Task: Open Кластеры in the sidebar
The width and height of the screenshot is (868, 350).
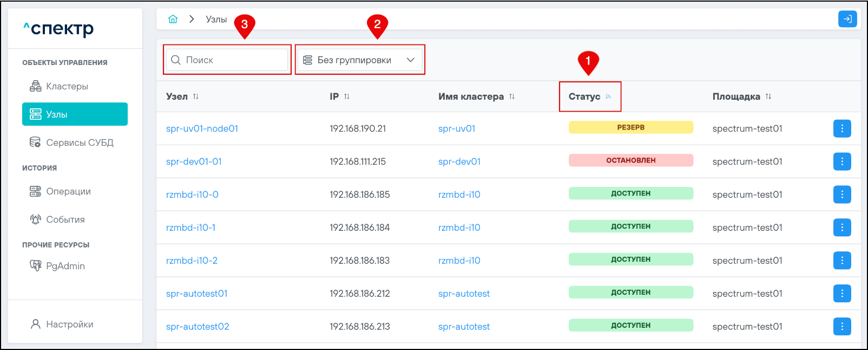Action: 67,86
